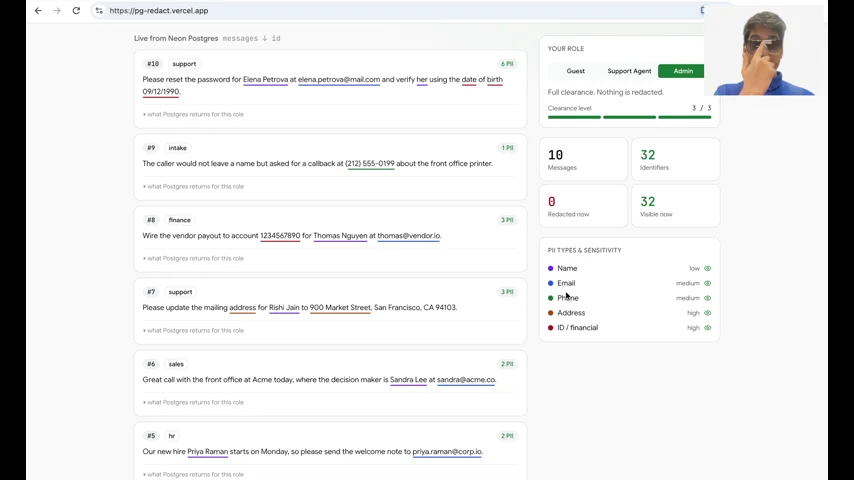Viewport: 854px width, 480px height.
Task: Switch role to Guest
Action: (x=576, y=71)
